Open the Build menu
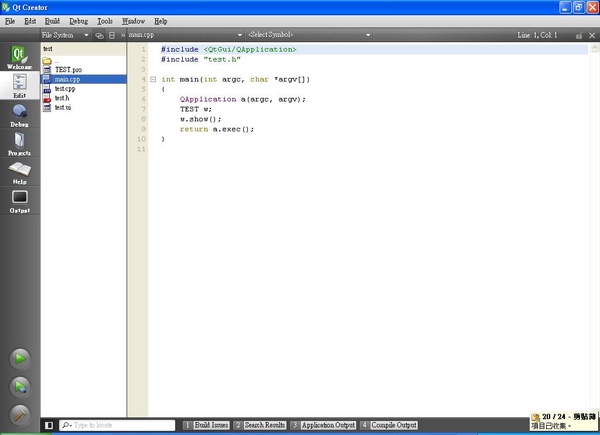600x435 pixels. point(53,20)
